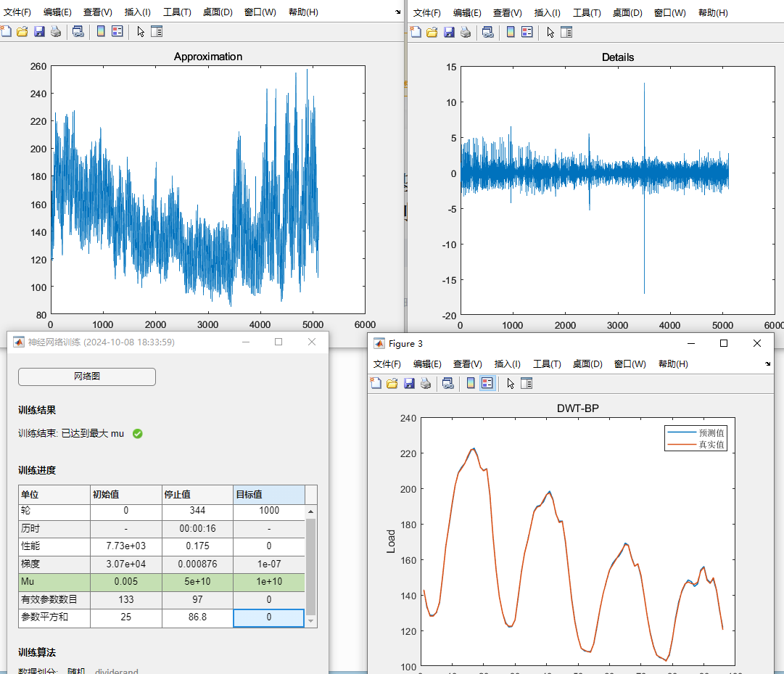The image size is (784, 674).
Task: Click Link Plot icon in Approximation figure toolbar
Action: coord(78,31)
